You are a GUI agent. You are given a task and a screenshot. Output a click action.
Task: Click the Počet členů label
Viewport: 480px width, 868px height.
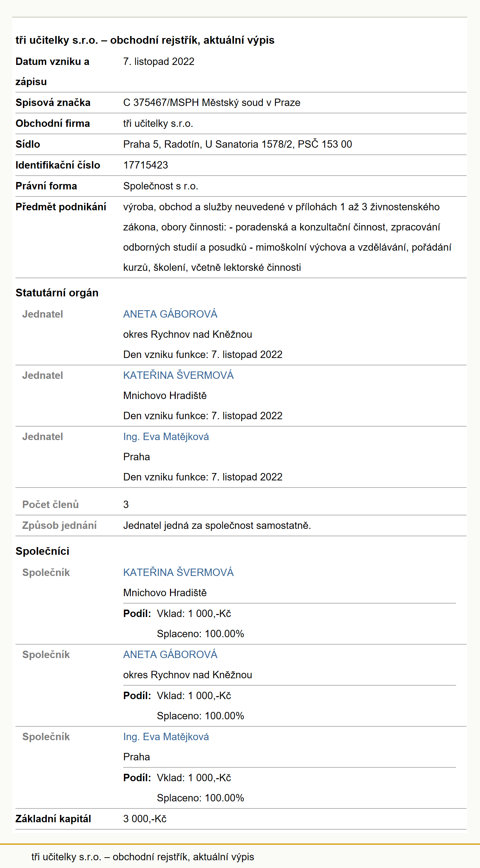coord(50,504)
